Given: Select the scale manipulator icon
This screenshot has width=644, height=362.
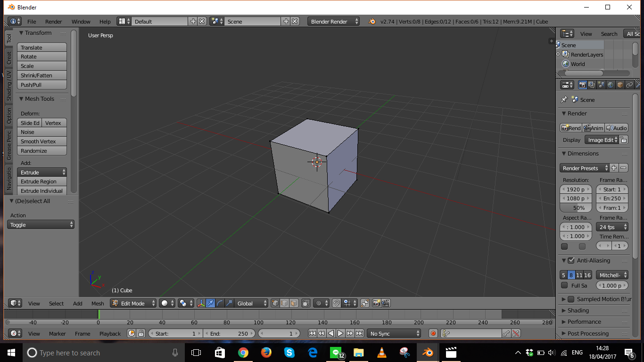Looking at the screenshot, I should pos(229,303).
